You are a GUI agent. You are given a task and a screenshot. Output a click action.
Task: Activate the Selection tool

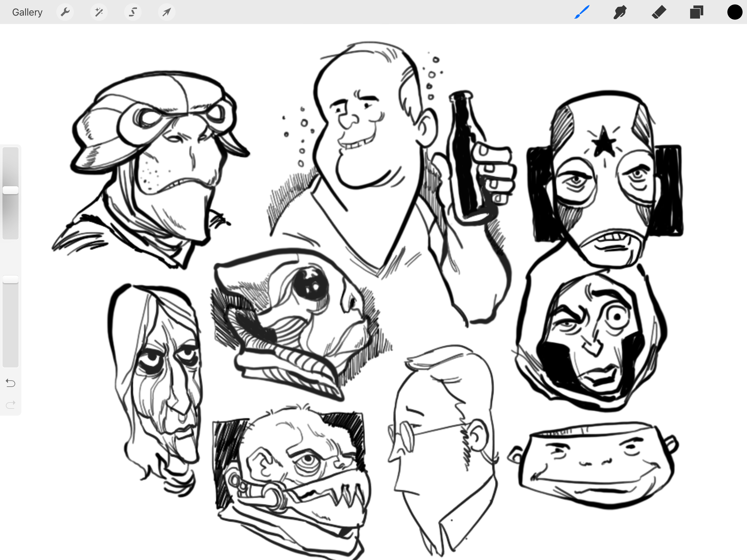(133, 13)
